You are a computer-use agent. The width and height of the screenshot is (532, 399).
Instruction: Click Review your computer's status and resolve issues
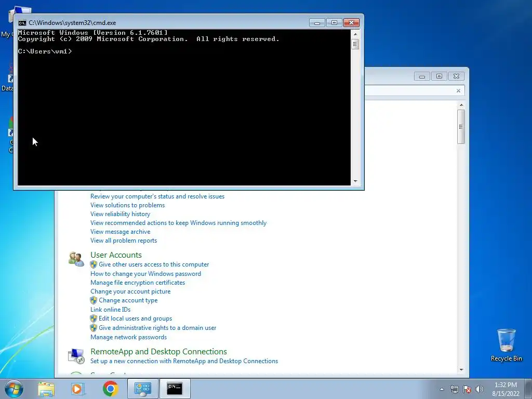157,196
